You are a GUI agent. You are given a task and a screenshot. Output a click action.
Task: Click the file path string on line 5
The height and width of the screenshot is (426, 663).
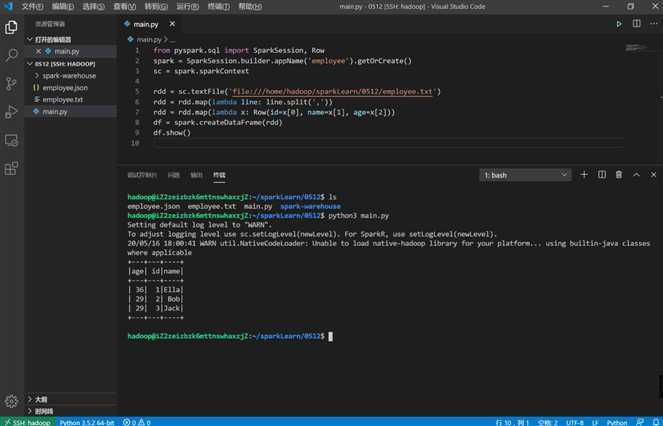tap(332, 91)
